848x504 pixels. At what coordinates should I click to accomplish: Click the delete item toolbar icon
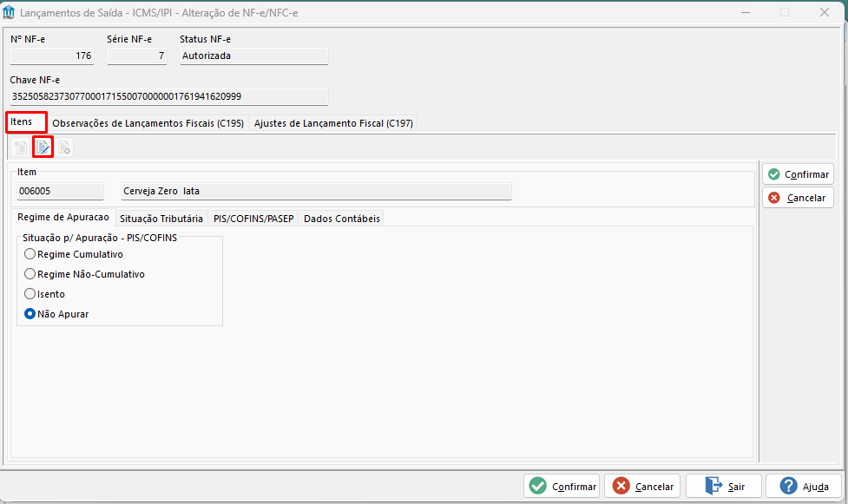coord(64,147)
